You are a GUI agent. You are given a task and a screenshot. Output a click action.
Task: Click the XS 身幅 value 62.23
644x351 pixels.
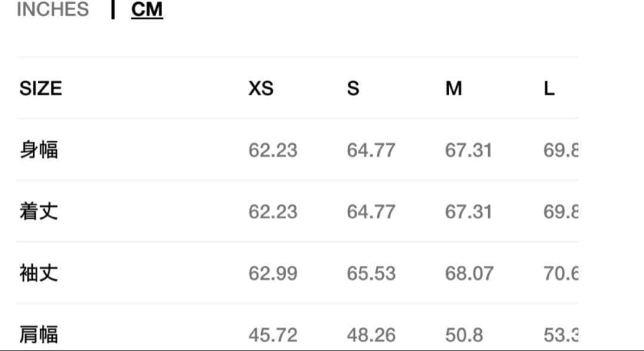pyautogui.click(x=273, y=150)
